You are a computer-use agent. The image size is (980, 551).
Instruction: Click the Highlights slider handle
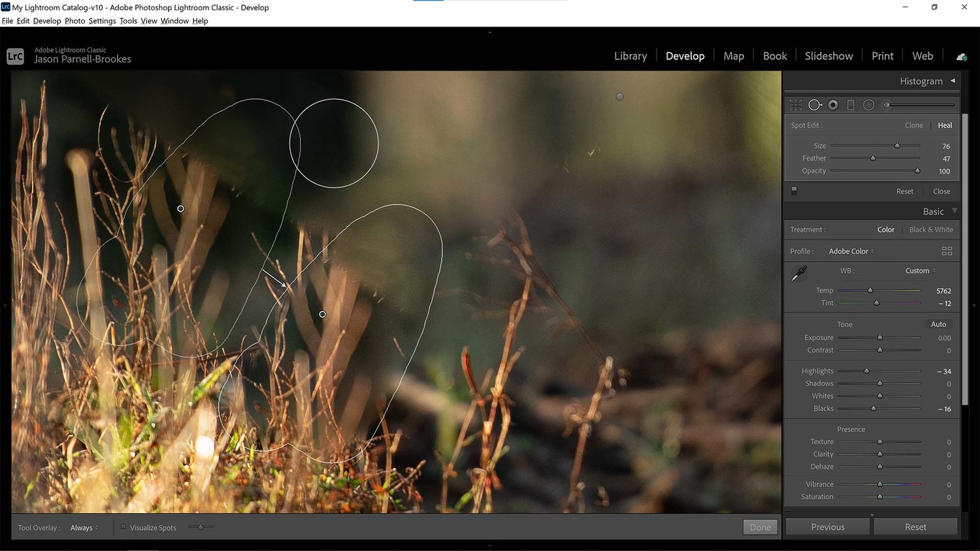click(x=867, y=371)
